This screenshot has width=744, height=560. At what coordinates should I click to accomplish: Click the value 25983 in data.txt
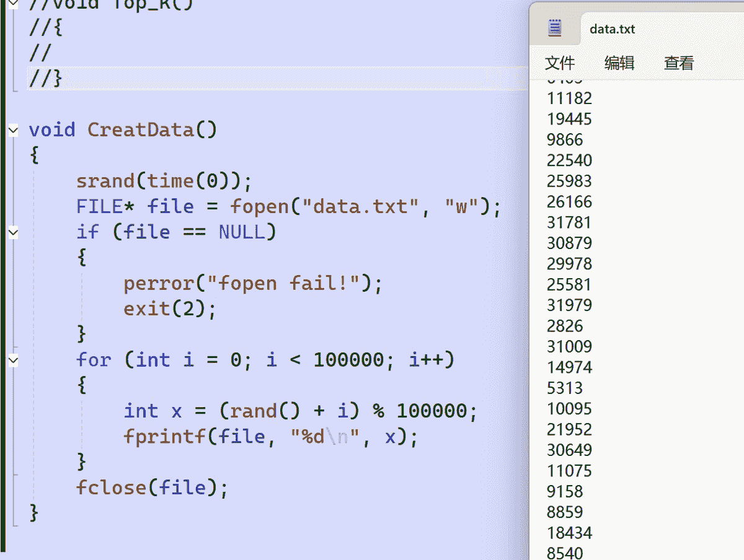click(569, 181)
